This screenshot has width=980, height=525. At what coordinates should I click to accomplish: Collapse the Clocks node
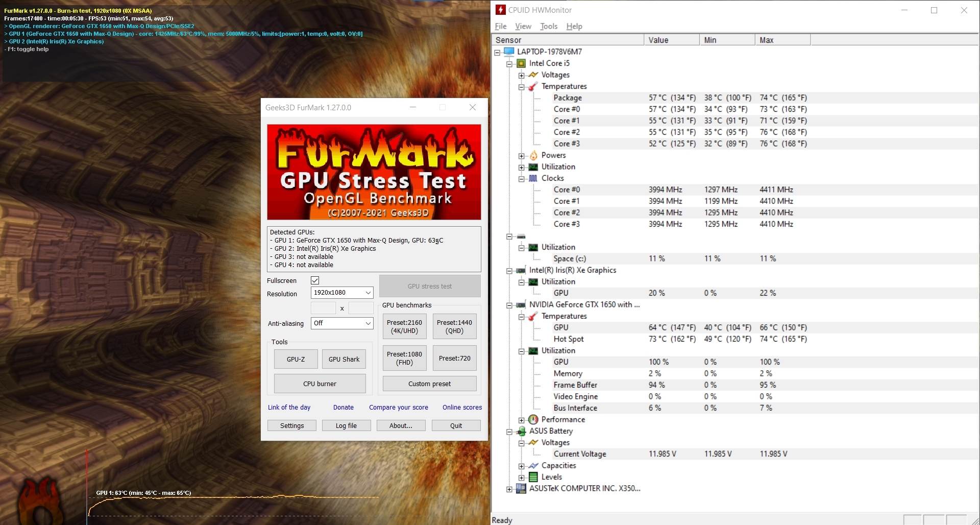pyautogui.click(x=522, y=179)
